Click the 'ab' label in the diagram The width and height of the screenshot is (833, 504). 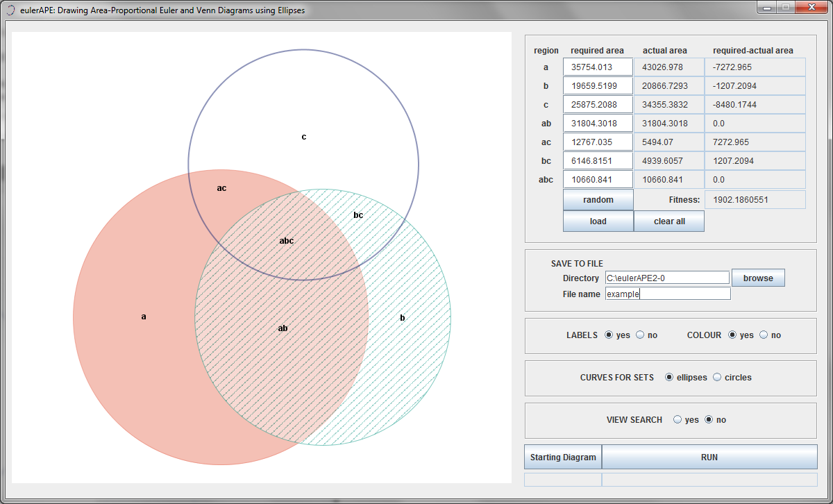(x=283, y=328)
